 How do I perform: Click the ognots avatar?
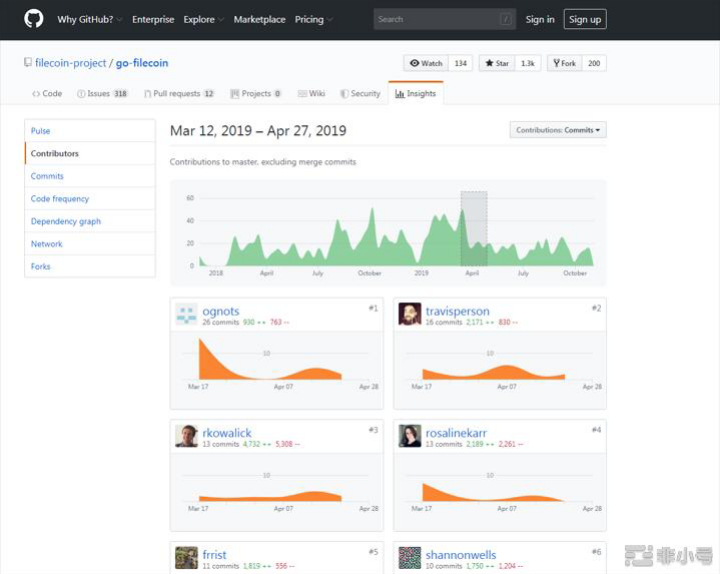(x=186, y=314)
